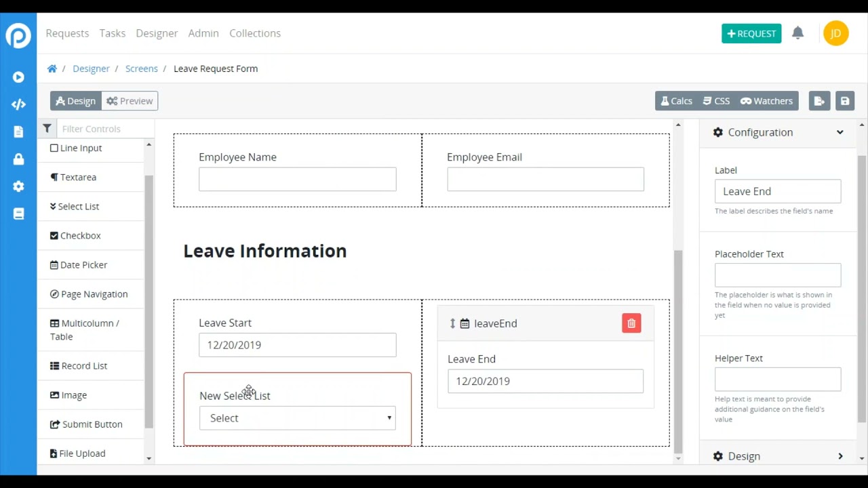This screenshot has height=488, width=868.
Task: Open the Requests menu
Action: click(x=67, y=33)
